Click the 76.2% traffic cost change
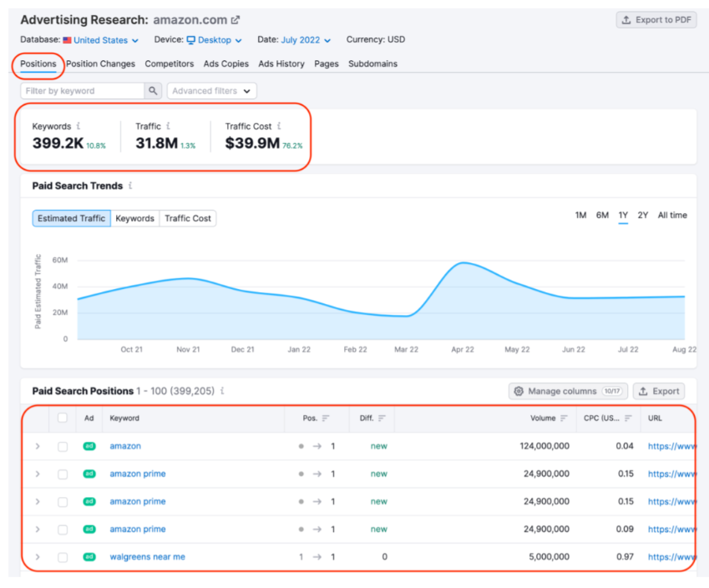This screenshot has height=588, width=709. coord(292,145)
